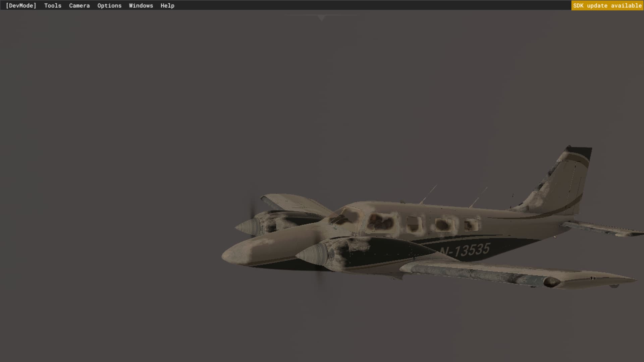Open the Tools menu
The image size is (644, 362).
coord(53,5)
